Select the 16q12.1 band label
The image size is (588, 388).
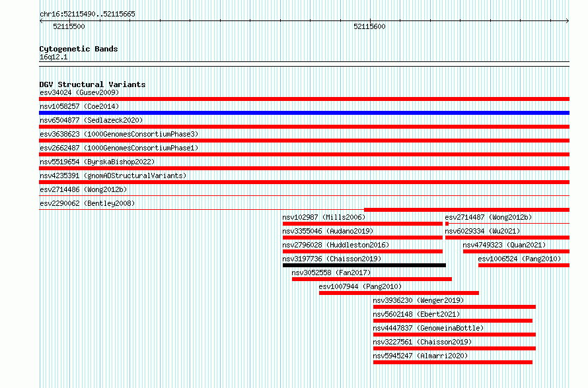coord(54,57)
